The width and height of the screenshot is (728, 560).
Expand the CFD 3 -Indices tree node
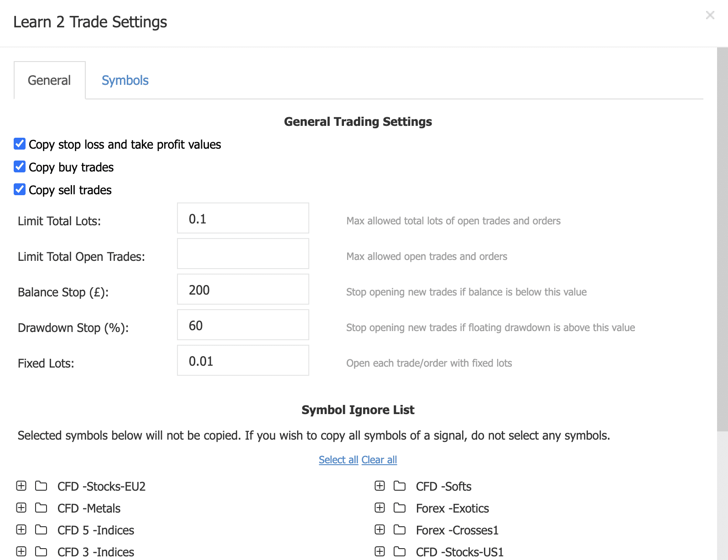tap(21, 552)
